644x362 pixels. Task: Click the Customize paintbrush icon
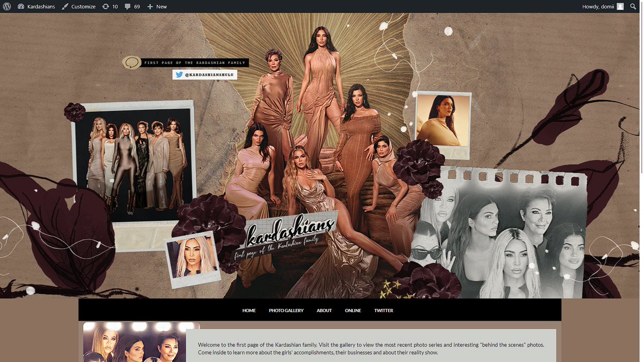click(x=65, y=6)
